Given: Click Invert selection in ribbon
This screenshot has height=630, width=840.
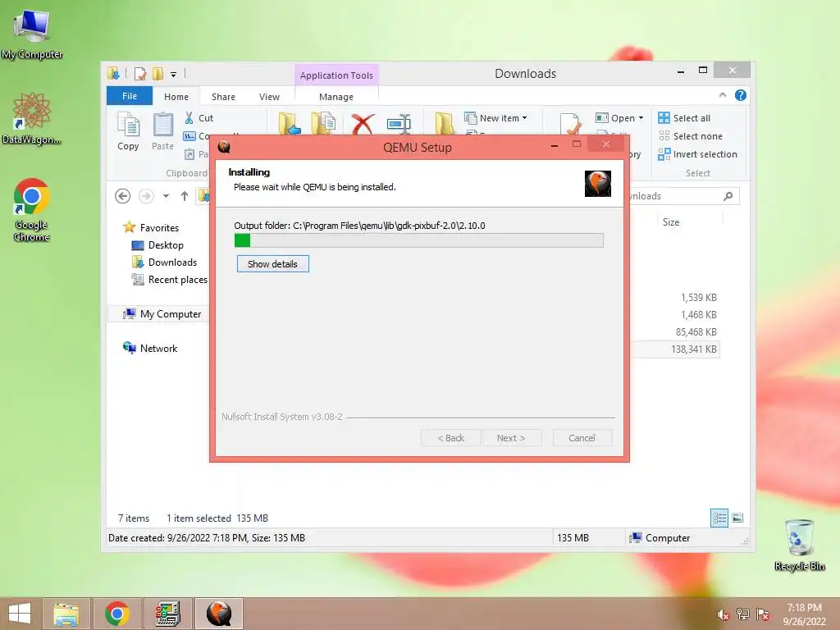Looking at the screenshot, I should (x=698, y=154).
